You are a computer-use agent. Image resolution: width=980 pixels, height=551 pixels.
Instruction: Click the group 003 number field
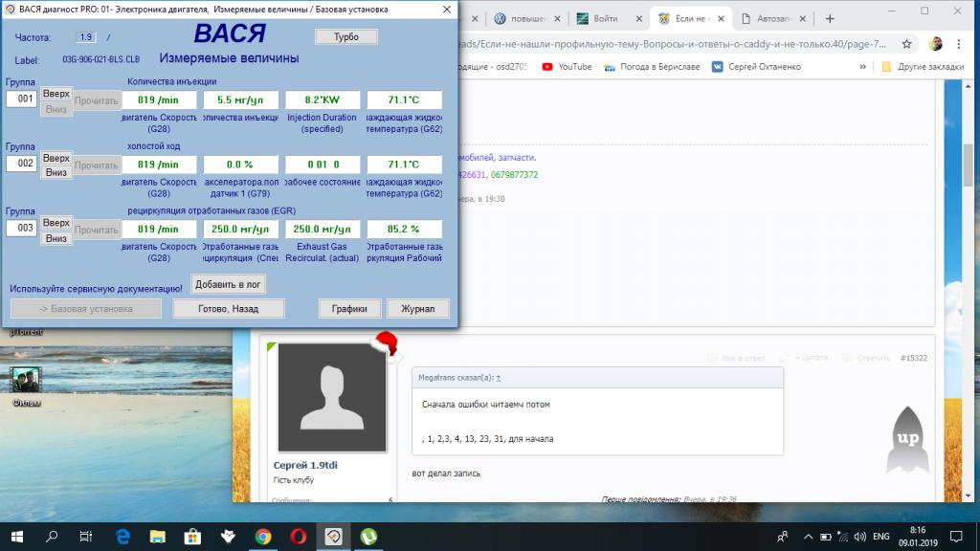tap(22, 228)
